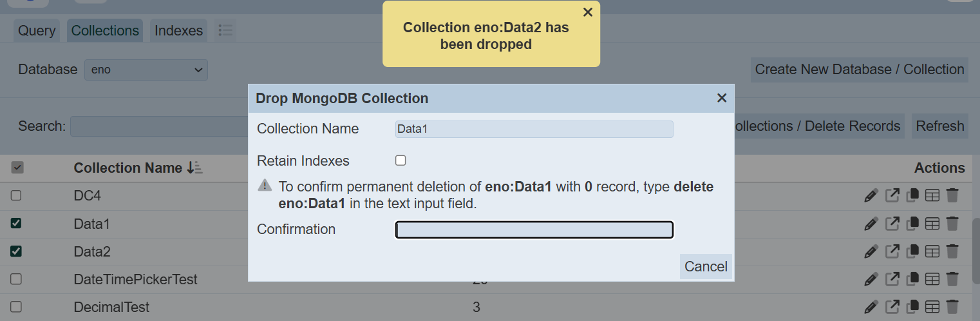This screenshot has width=980, height=321.
Task: Click the trash icon for Data1 row
Action: coord(952,224)
